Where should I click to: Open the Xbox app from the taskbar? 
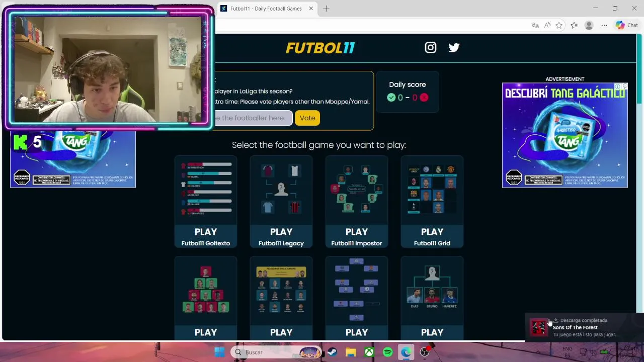(369, 352)
